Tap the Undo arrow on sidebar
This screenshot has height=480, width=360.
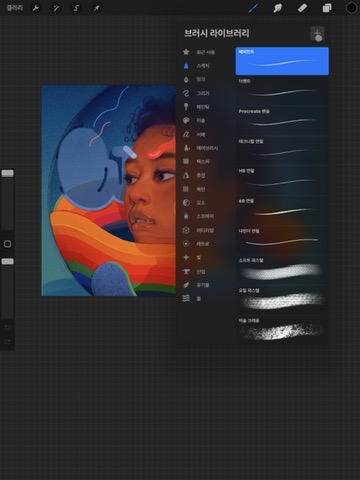pyautogui.click(x=7, y=327)
